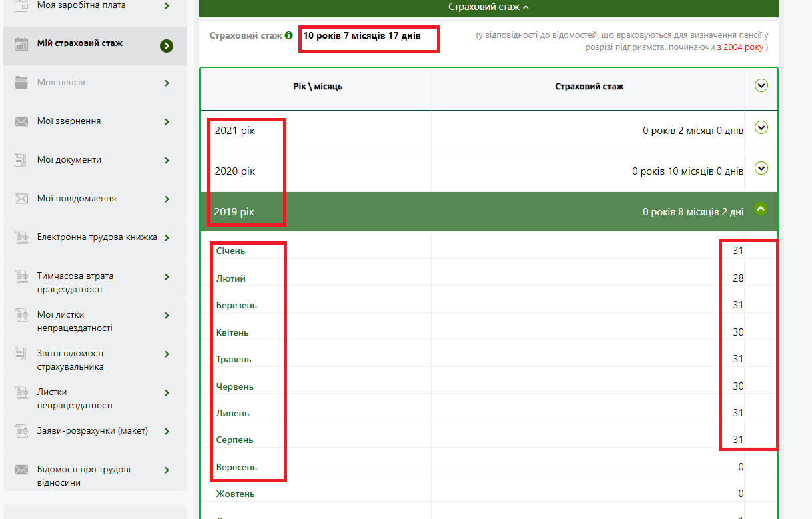812x519 pixels.
Task: Click the Січень month row
Action: [x=231, y=251]
